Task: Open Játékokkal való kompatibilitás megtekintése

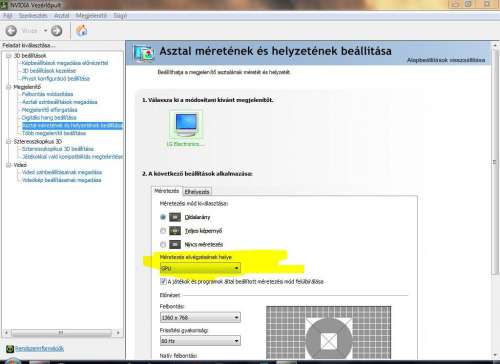Action: pyautogui.click(x=72, y=157)
